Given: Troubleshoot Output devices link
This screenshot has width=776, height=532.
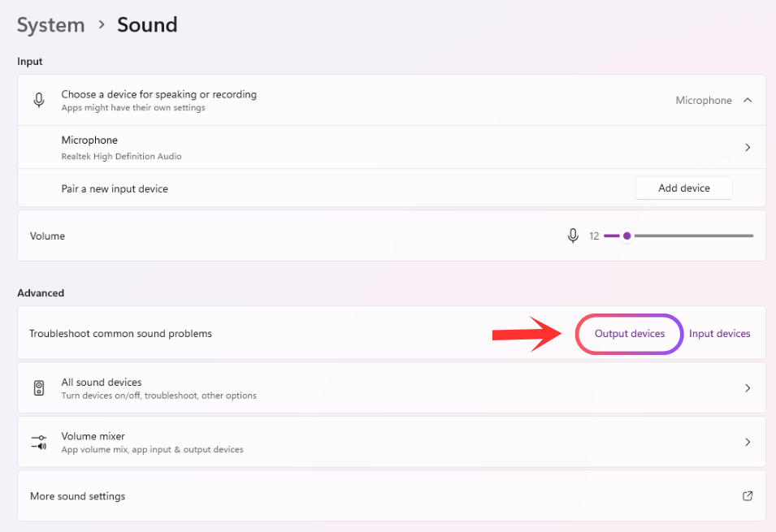Looking at the screenshot, I should [630, 334].
